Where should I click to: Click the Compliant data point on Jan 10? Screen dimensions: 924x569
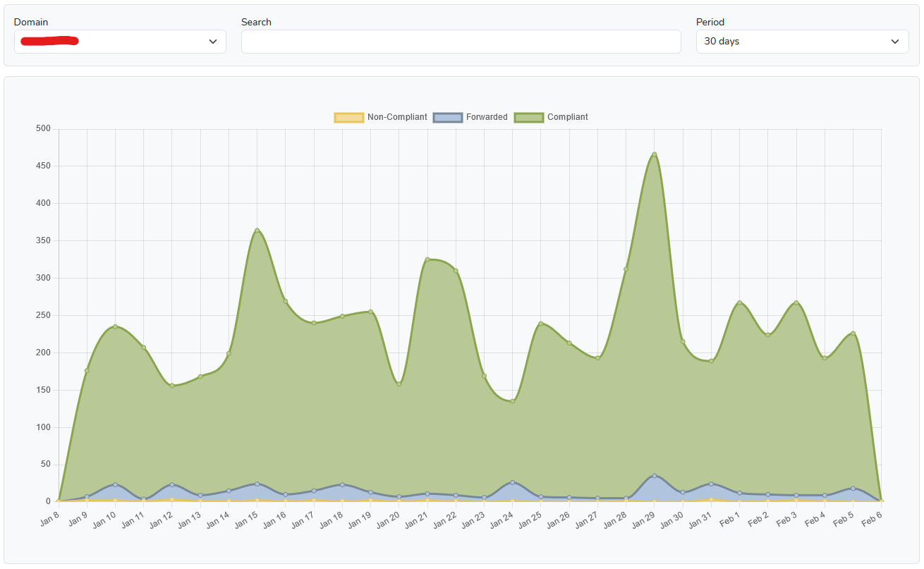tap(115, 326)
